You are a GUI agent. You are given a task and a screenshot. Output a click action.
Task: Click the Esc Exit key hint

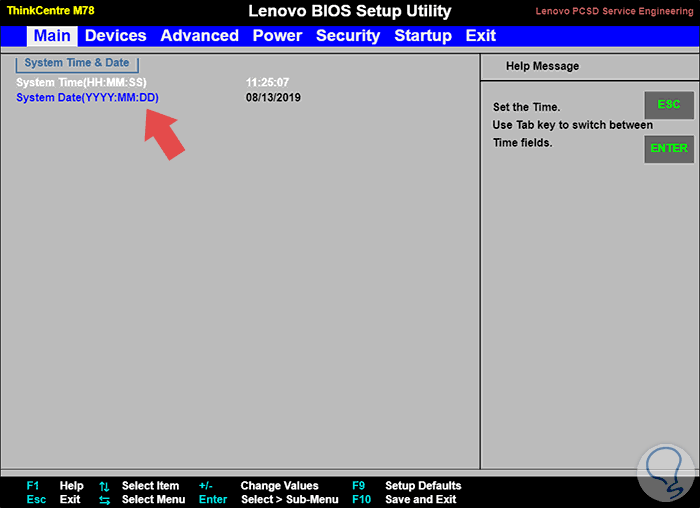point(54,500)
